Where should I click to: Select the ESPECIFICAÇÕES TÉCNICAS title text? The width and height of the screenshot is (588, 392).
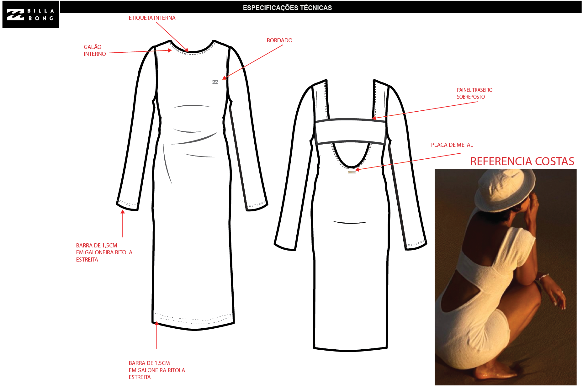click(x=287, y=8)
